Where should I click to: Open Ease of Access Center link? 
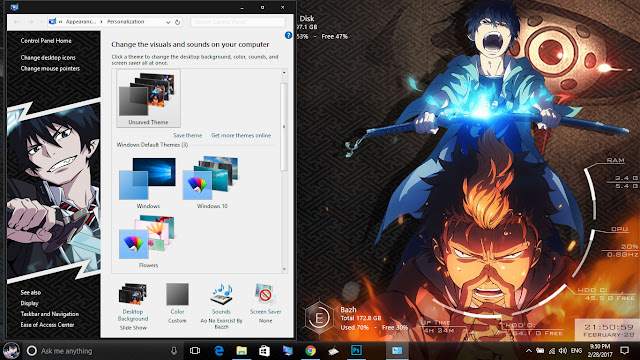tap(47, 325)
